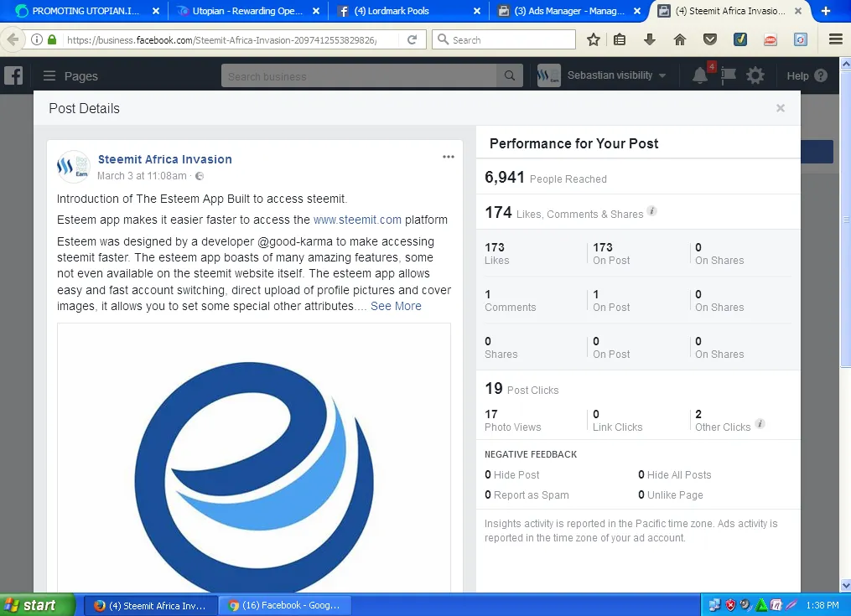Click the Windows start button

click(31, 605)
